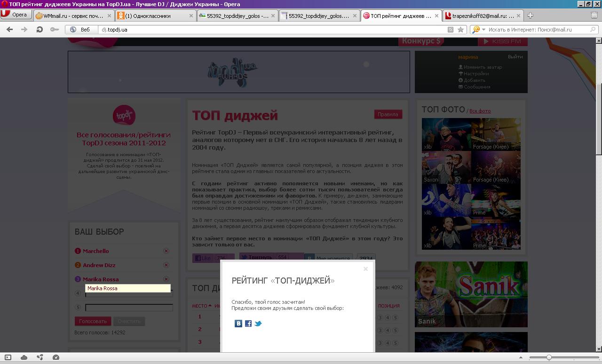Close the active ТОП рейтинг диджеев tab
This screenshot has width=602, height=364.
[436, 16]
